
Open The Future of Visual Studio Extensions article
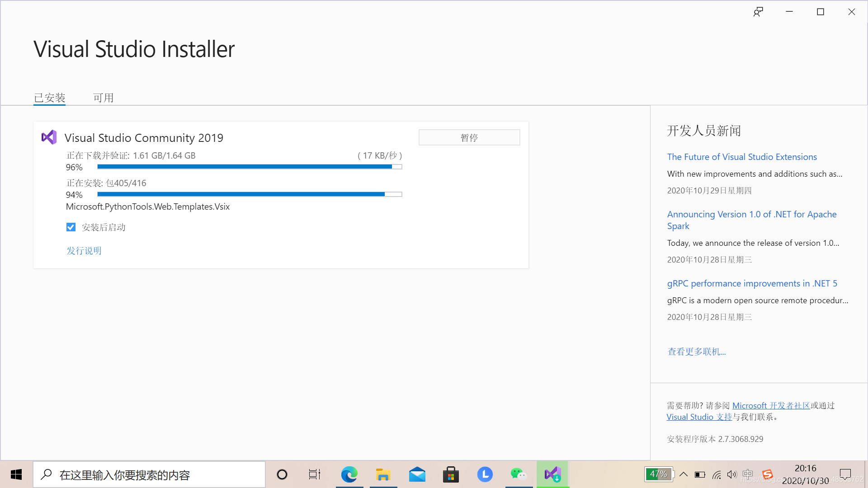(742, 157)
